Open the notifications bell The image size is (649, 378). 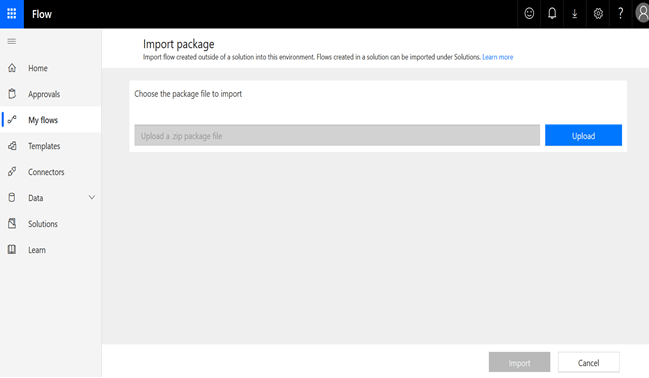[552, 14]
